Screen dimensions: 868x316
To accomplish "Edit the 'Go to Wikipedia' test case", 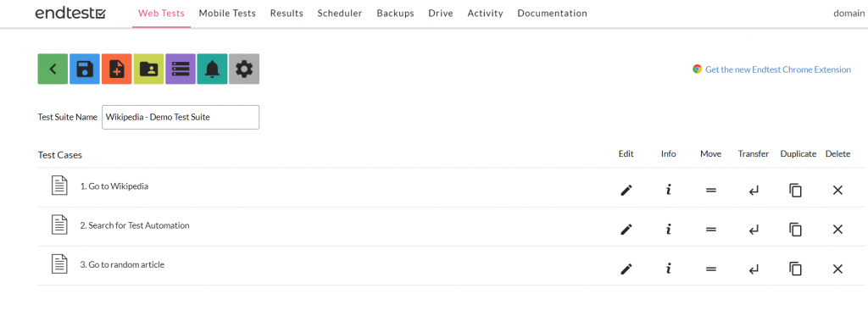I will [x=626, y=191].
